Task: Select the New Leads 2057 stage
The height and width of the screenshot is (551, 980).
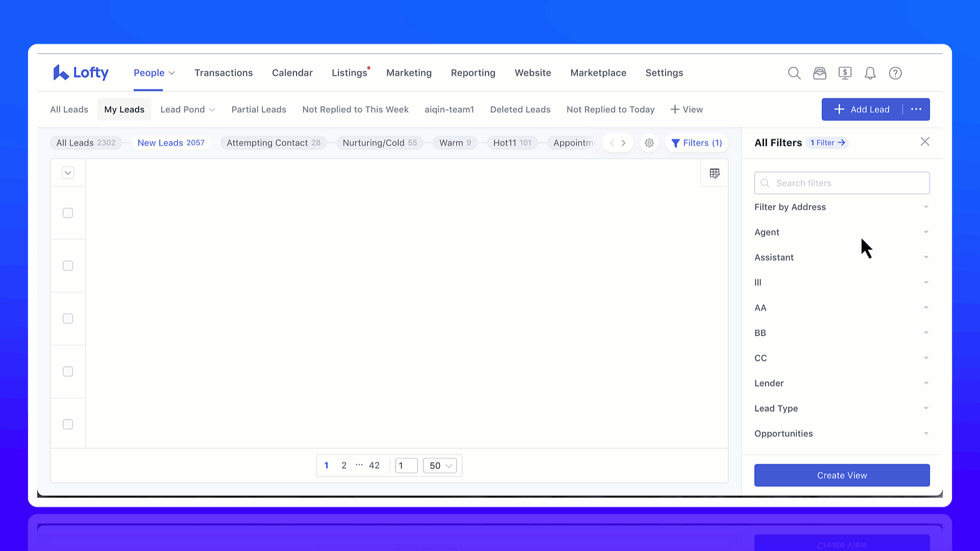Action: [x=171, y=143]
